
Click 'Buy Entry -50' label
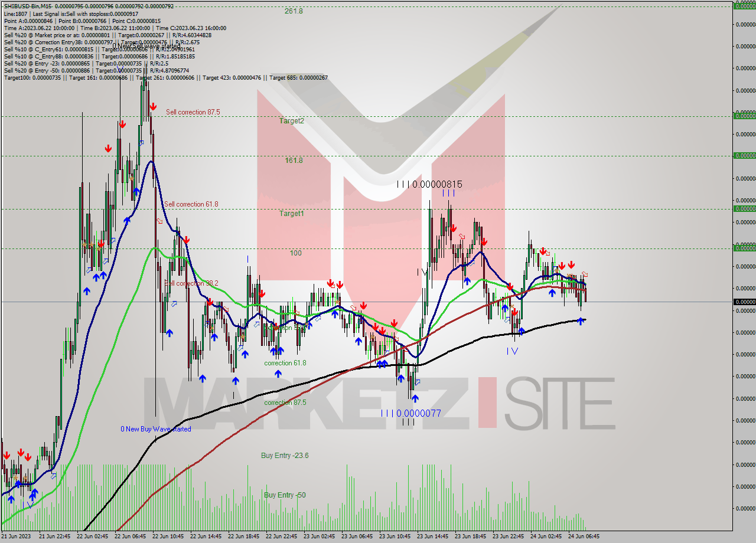point(285,495)
